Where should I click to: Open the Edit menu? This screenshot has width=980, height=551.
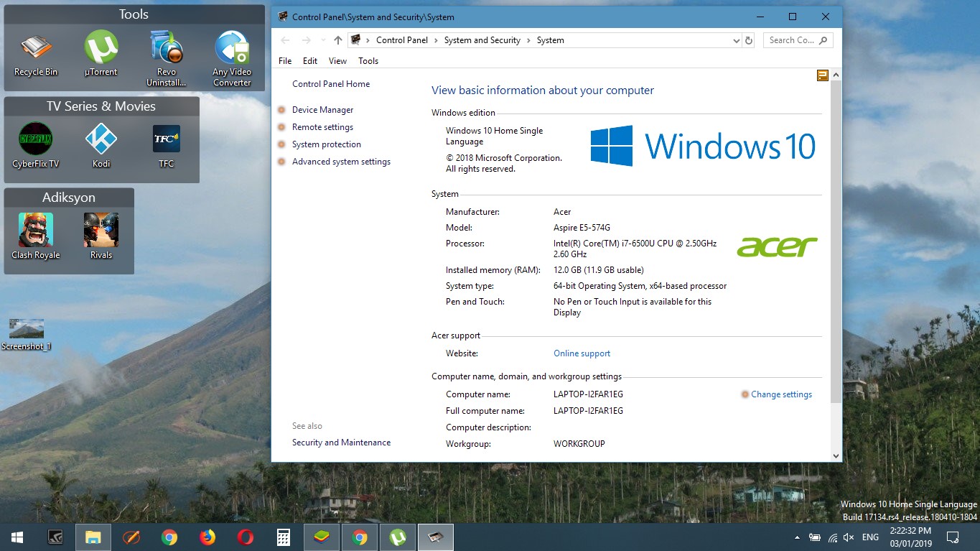pyautogui.click(x=310, y=61)
